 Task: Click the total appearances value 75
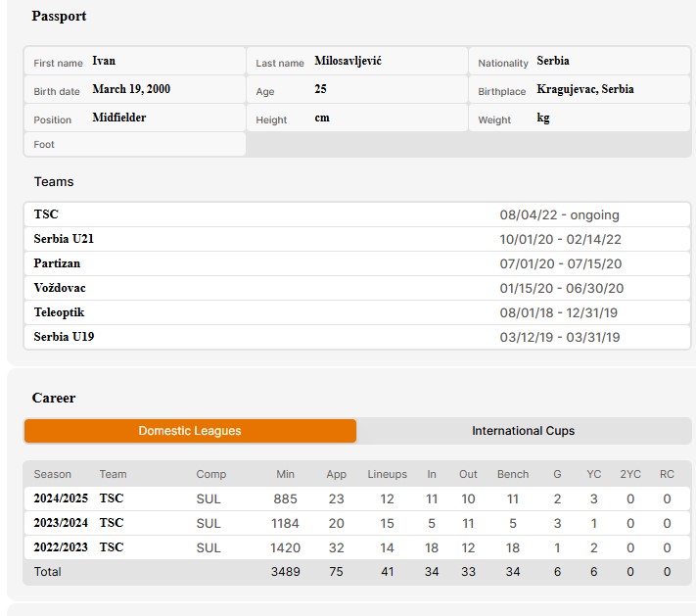336,572
